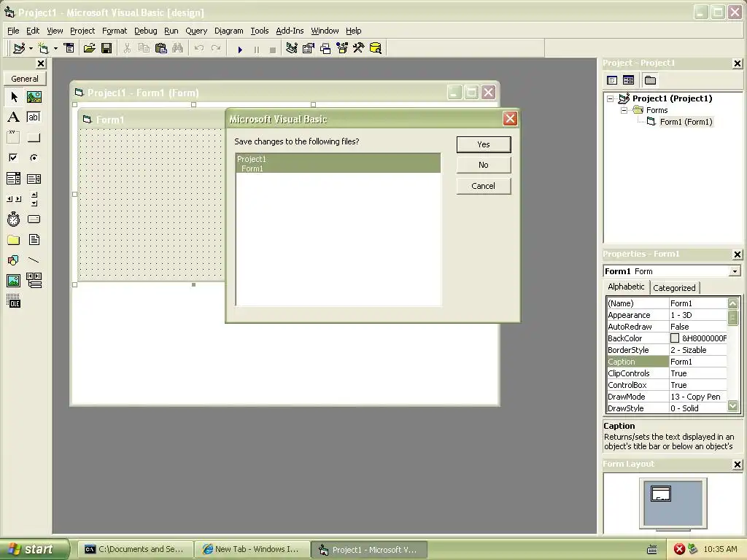747x560 pixels.
Task: Click the BackColor swatch in Properties
Action: pos(675,338)
